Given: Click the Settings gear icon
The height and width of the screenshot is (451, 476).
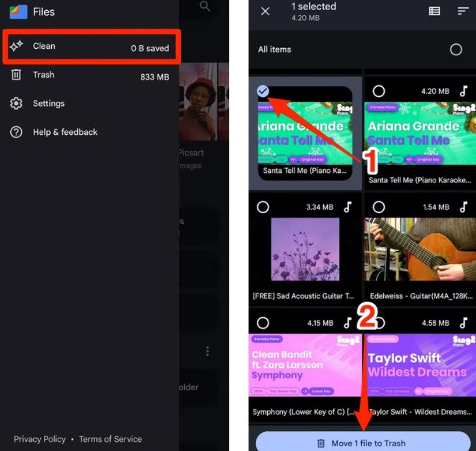Looking at the screenshot, I should (16, 104).
